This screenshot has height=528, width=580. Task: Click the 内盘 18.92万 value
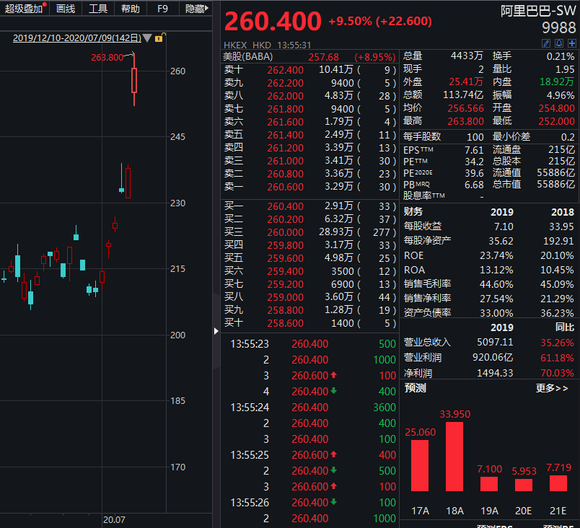[557, 82]
